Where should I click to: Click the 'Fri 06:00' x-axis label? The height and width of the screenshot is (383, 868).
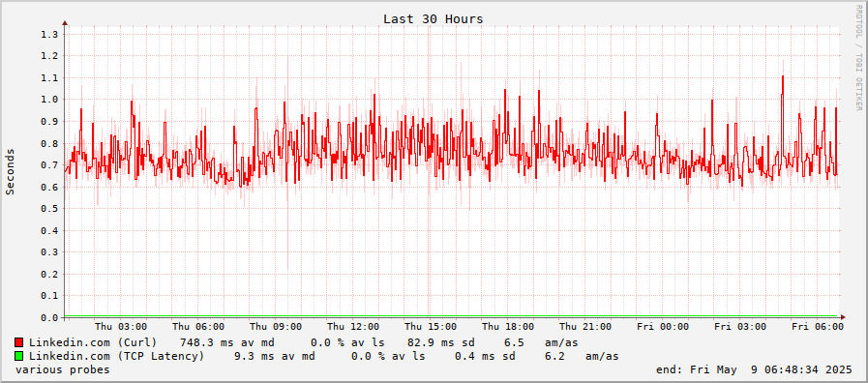coord(818,327)
